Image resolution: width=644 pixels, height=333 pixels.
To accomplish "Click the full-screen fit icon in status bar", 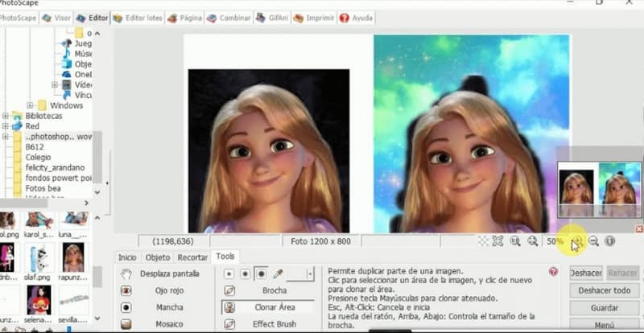I will pos(497,241).
